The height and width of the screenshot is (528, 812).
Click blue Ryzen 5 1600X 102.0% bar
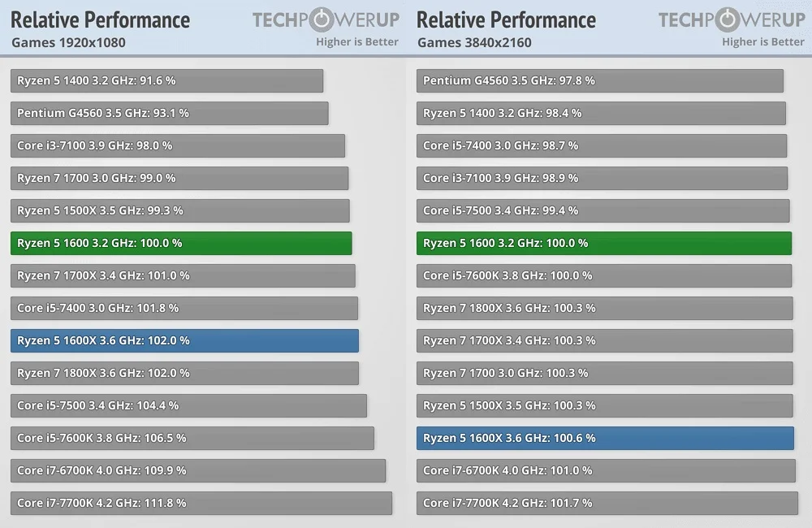(x=184, y=340)
